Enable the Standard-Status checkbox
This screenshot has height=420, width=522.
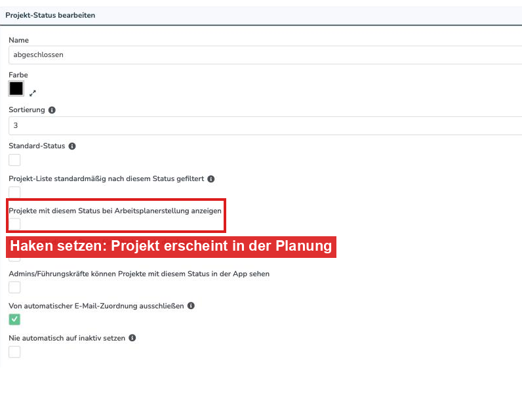pos(14,160)
